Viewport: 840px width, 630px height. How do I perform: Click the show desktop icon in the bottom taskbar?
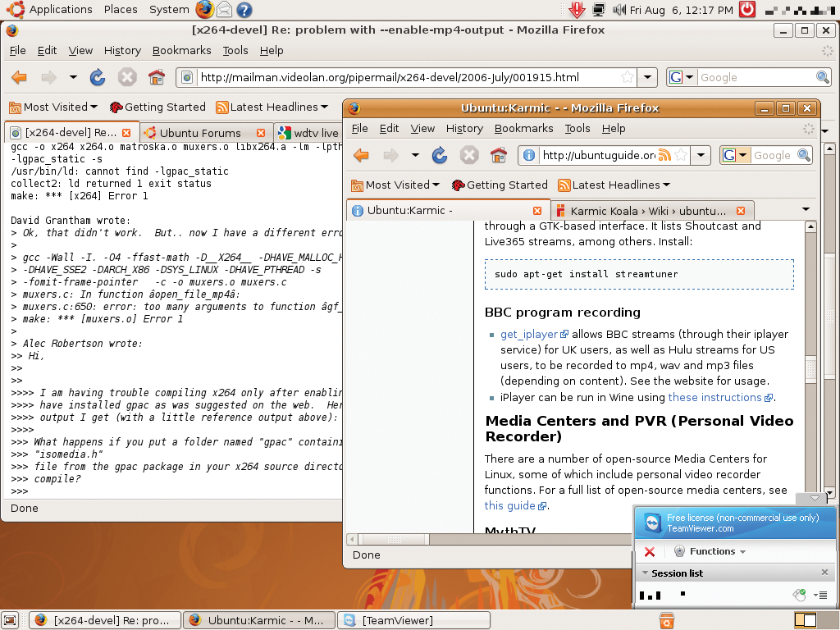tap(10, 620)
